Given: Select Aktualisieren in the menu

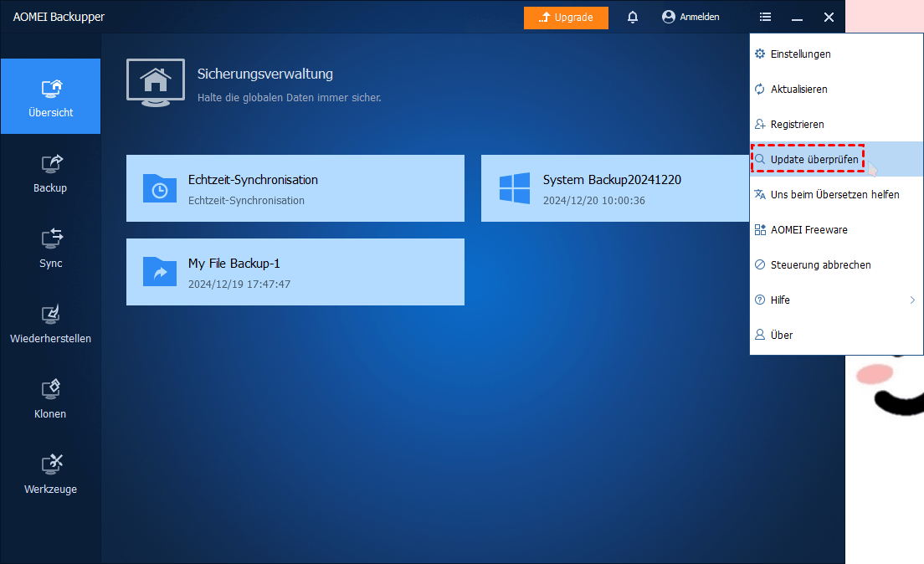Looking at the screenshot, I should 836,89.
